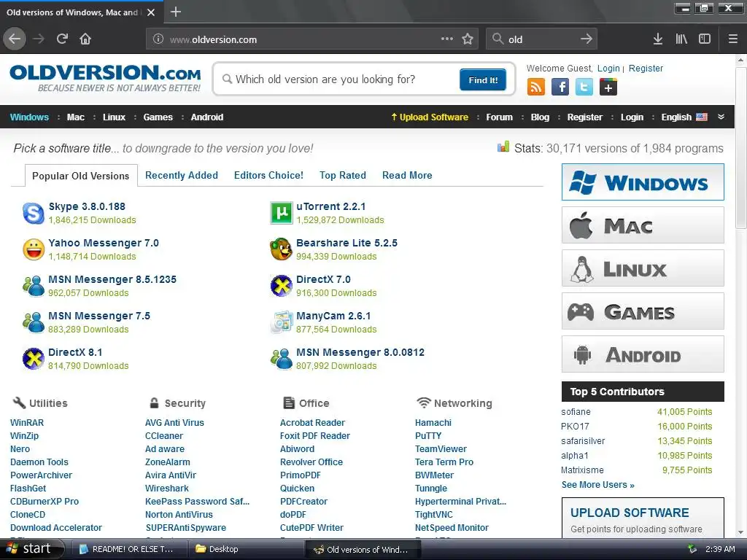Click the Skype logo icon
Screen dimensions: 747x560
[34, 213]
